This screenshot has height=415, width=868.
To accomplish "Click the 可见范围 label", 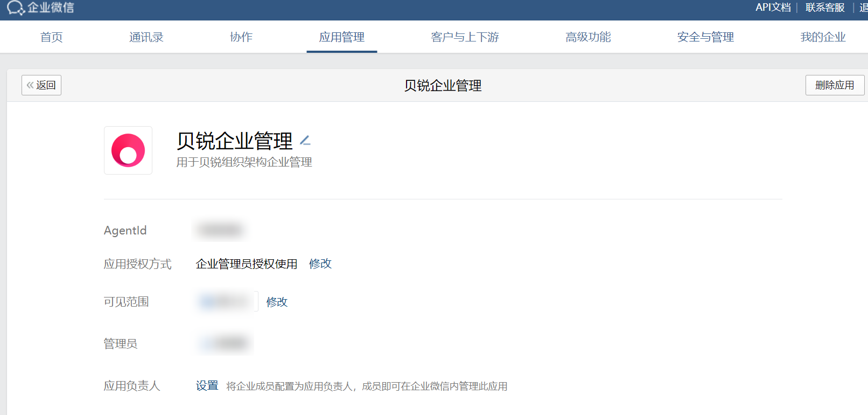I will coord(127,302).
